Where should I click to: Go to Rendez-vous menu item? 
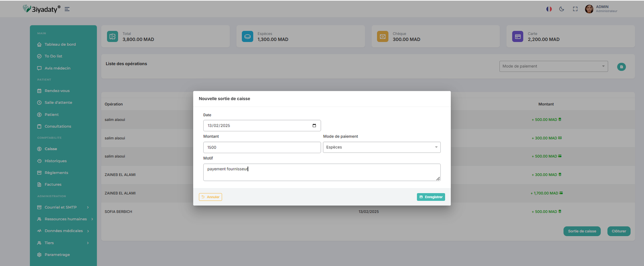(57, 91)
